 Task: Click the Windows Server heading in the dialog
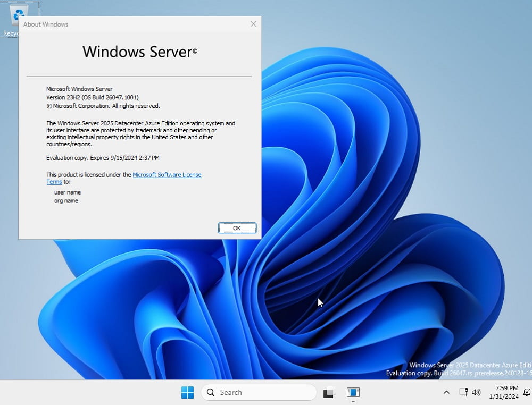(x=139, y=52)
